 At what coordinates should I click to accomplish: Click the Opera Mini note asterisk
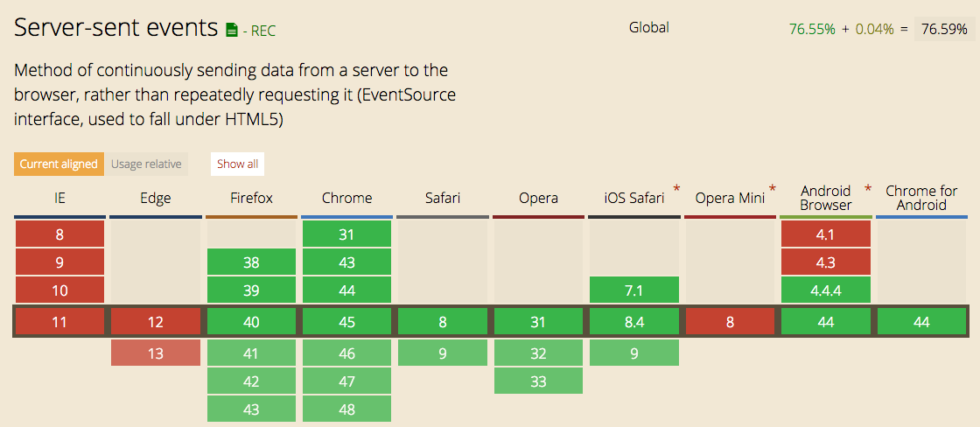[773, 189]
